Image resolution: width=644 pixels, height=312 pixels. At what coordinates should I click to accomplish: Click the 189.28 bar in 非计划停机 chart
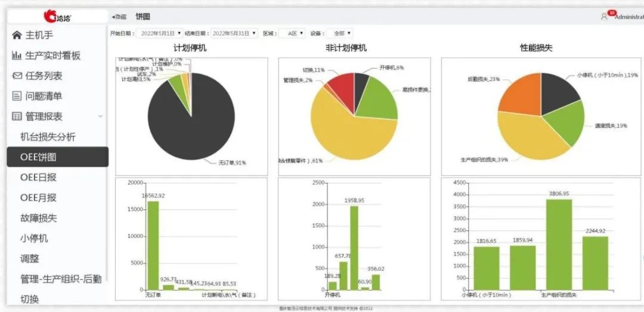pos(332,286)
